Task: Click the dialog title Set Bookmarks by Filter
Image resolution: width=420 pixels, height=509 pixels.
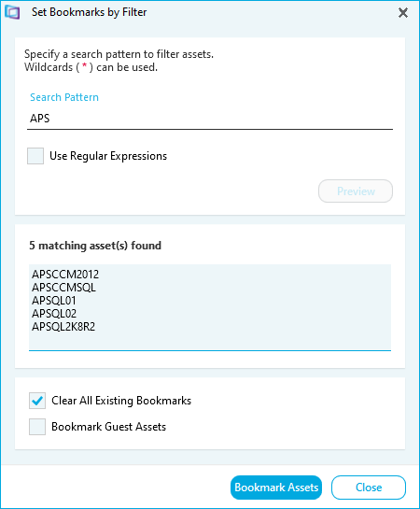Action: coord(90,12)
